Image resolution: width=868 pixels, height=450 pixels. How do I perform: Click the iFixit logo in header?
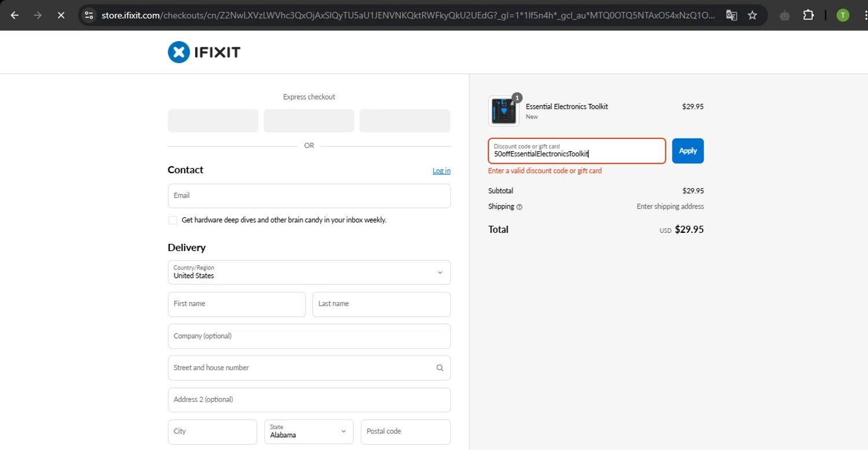click(x=204, y=53)
